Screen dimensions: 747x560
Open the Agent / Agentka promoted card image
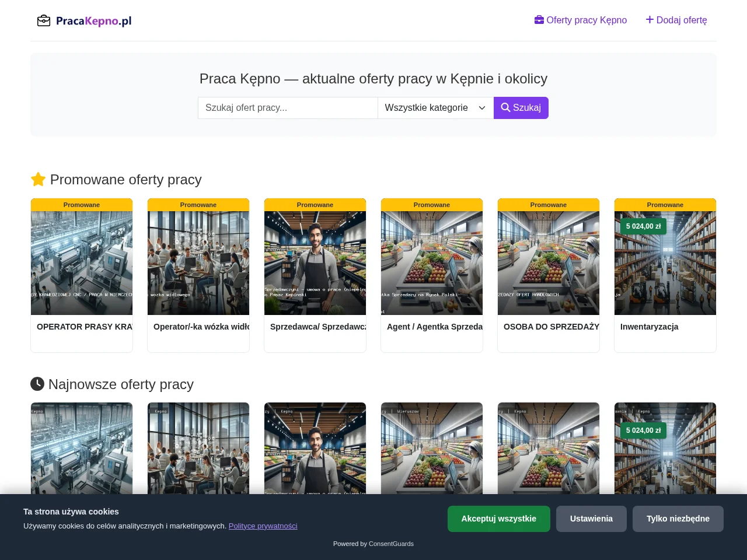click(x=432, y=263)
